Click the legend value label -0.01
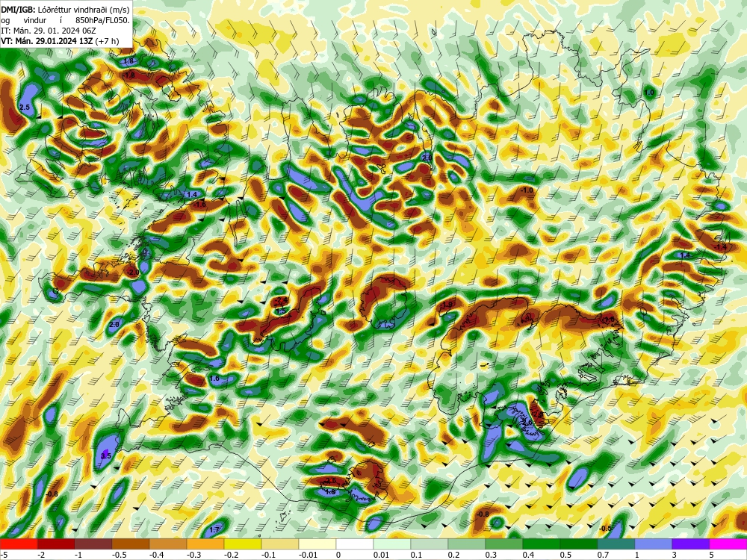This screenshot has height=560, width=747. (x=307, y=555)
